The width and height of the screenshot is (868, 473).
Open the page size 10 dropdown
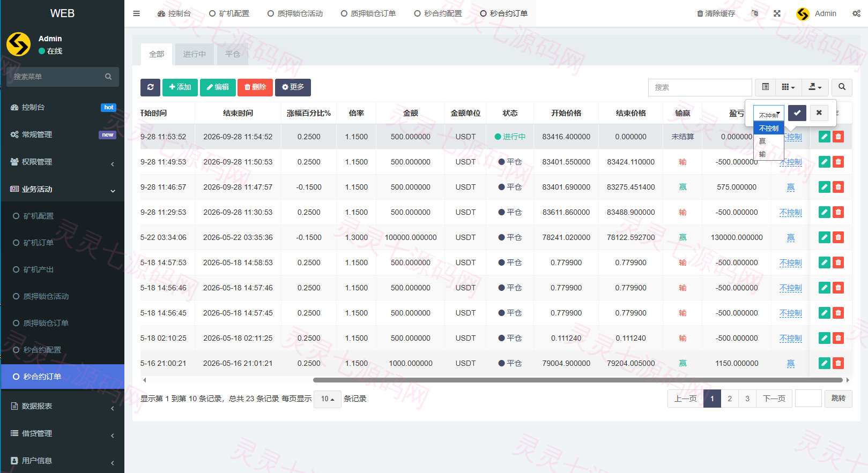click(327, 399)
